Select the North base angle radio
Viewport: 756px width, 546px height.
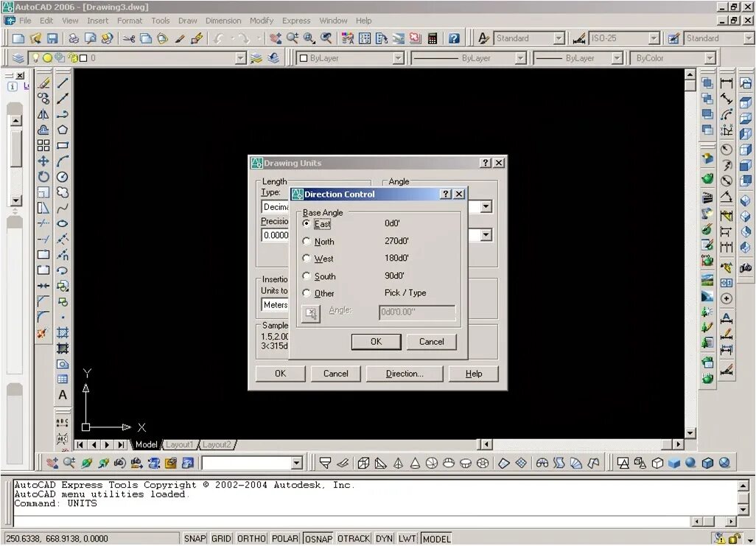(x=307, y=241)
